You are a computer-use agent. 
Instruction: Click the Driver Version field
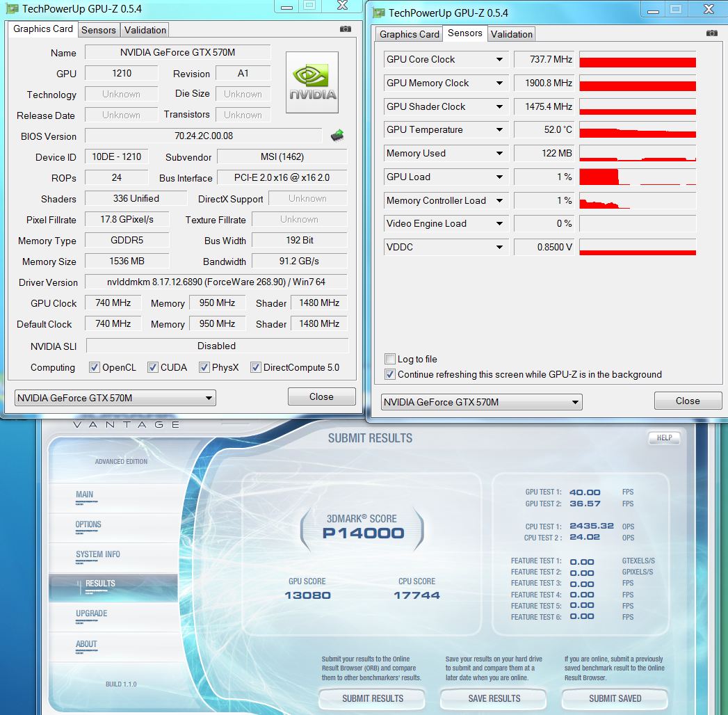(x=216, y=282)
